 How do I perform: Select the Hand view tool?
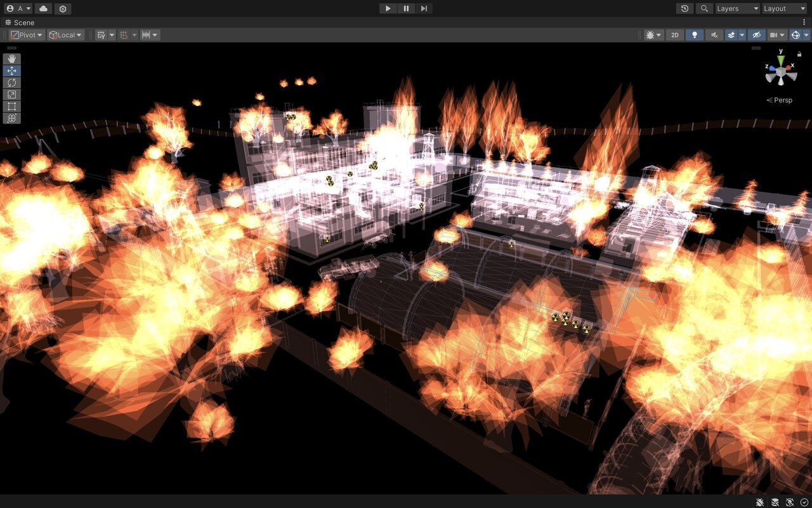[x=12, y=59]
